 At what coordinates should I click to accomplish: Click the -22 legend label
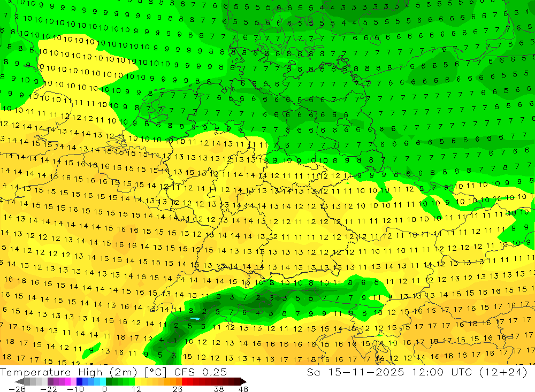pos(49,389)
